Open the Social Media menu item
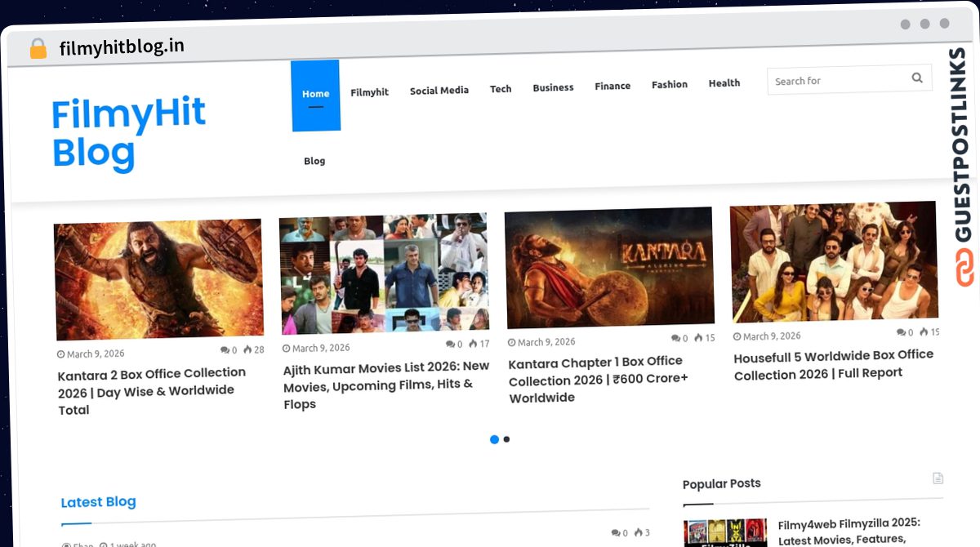 pos(439,91)
